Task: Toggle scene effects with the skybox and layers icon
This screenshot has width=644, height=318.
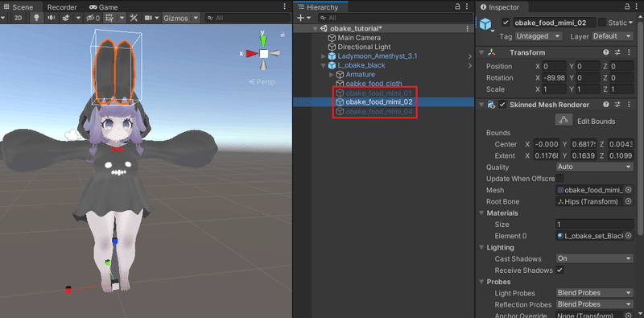Action: tap(66, 18)
